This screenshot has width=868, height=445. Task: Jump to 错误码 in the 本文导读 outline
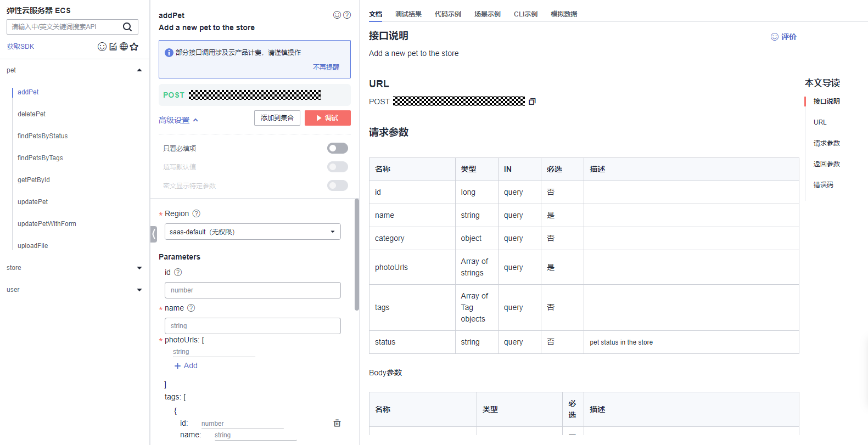coord(823,185)
